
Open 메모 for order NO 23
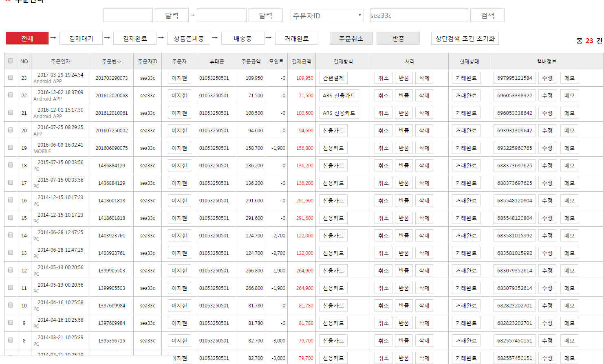coord(569,78)
